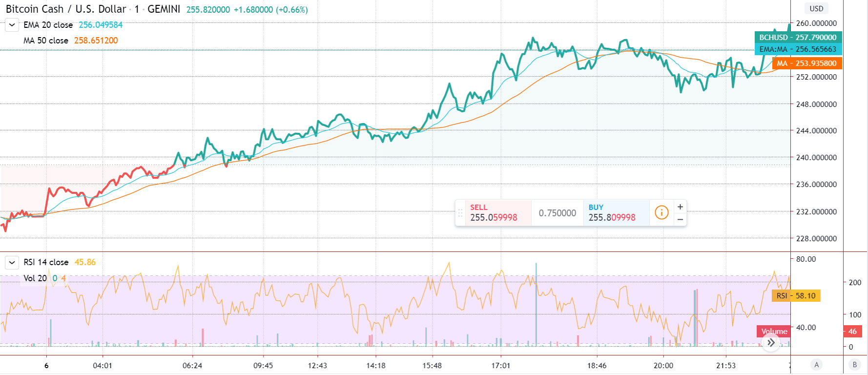Select the RSI 58.10 scale label

[x=796, y=295]
